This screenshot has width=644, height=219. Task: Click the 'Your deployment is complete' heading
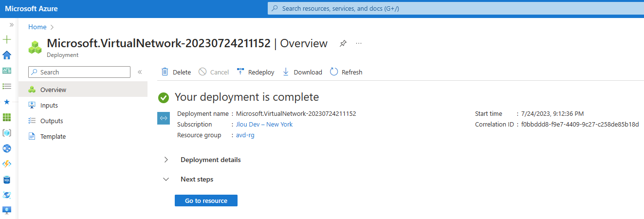[x=247, y=97]
